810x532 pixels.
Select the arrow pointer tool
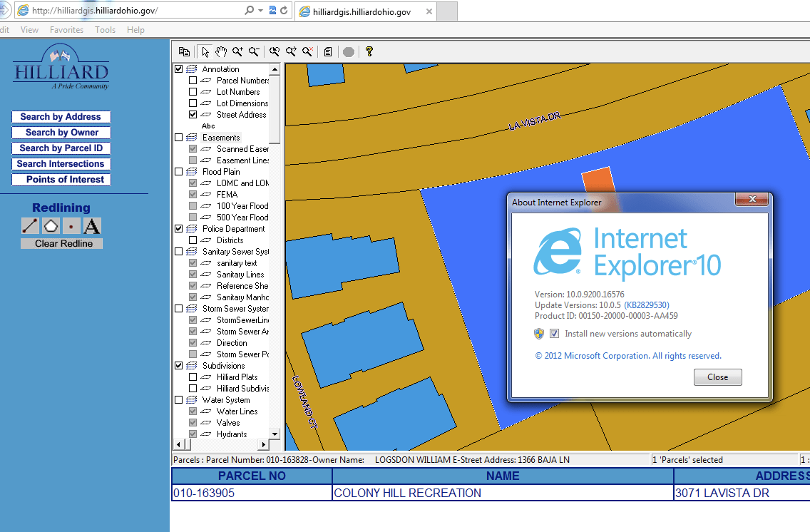pos(205,51)
